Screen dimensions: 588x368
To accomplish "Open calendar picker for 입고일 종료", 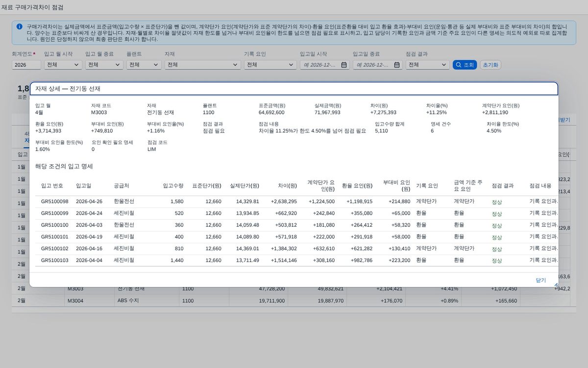I will tap(397, 65).
